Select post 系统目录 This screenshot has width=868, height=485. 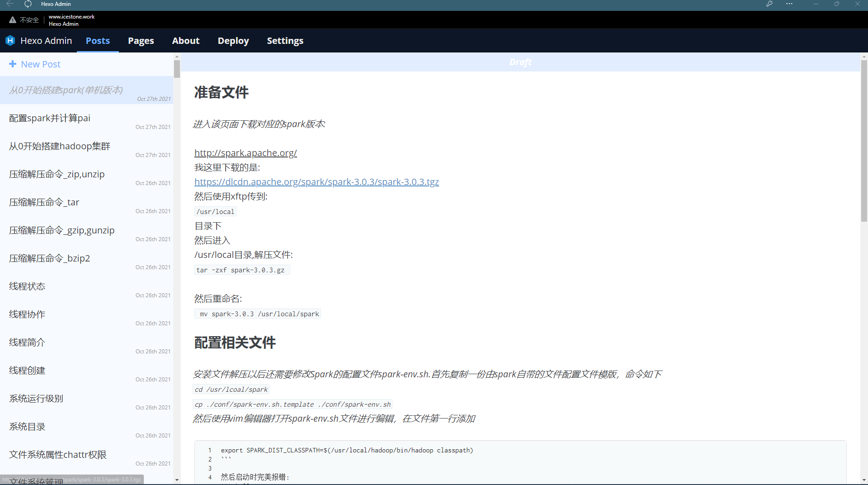pyautogui.click(x=86, y=427)
